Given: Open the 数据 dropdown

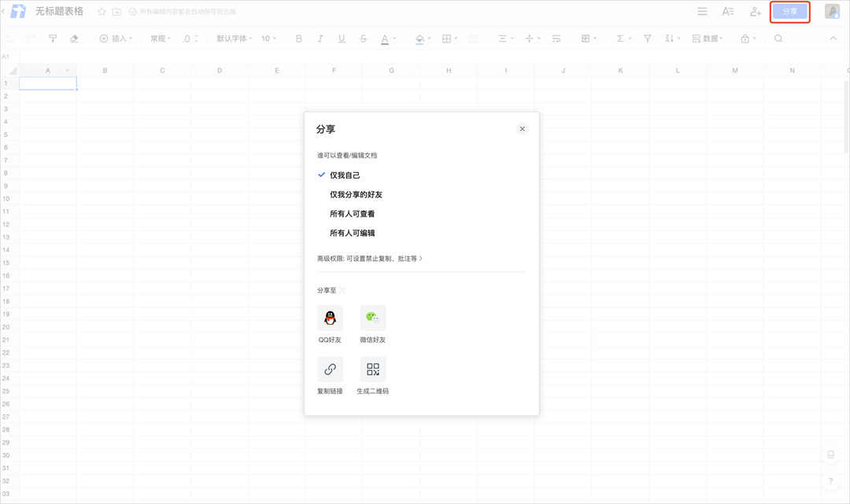Looking at the screenshot, I should pyautogui.click(x=708, y=39).
